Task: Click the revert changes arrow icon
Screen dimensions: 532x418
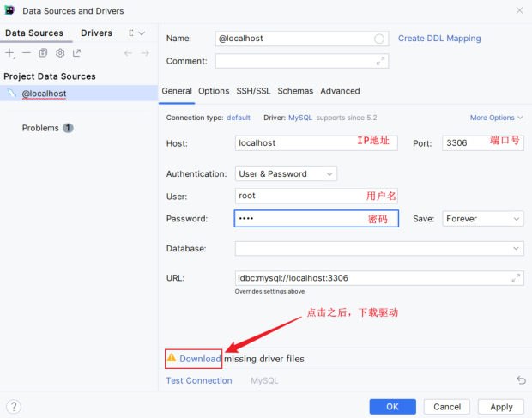Action: click(521, 380)
